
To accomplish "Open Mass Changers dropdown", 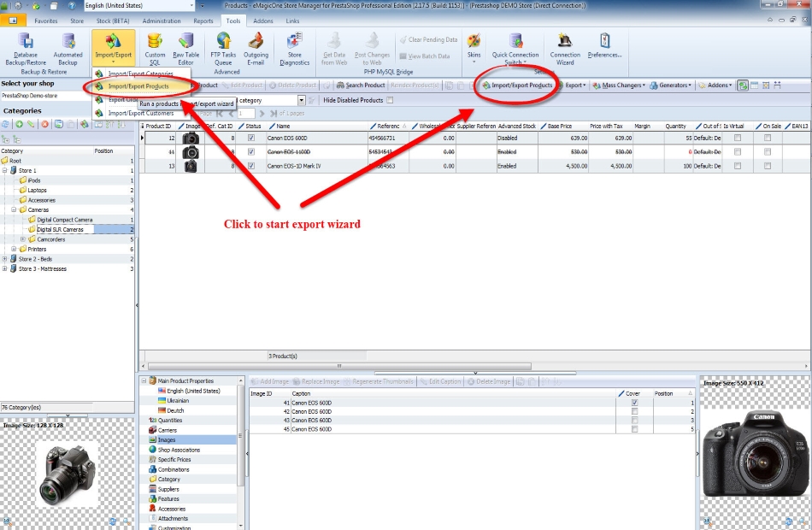I will pyautogui.click(x=620, y=85).
